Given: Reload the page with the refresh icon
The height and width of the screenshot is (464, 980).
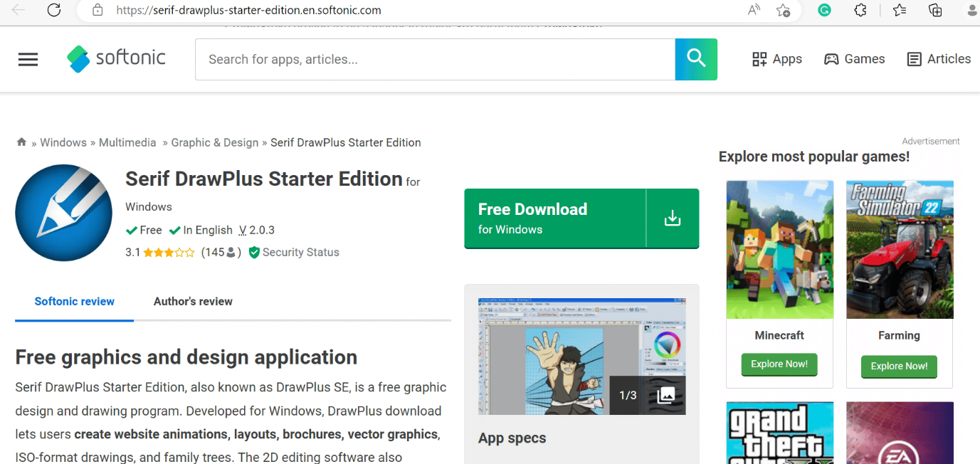Looking at the screenshot, I should 53,10.
